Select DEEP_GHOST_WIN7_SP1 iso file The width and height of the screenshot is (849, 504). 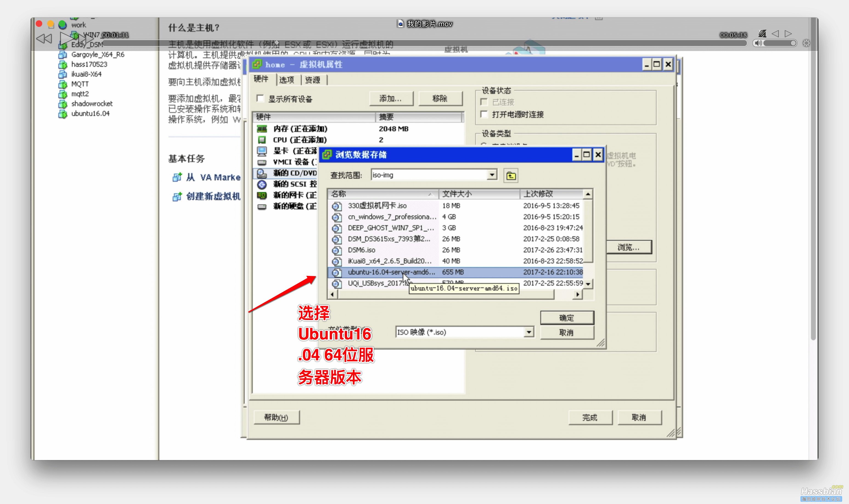456,228
